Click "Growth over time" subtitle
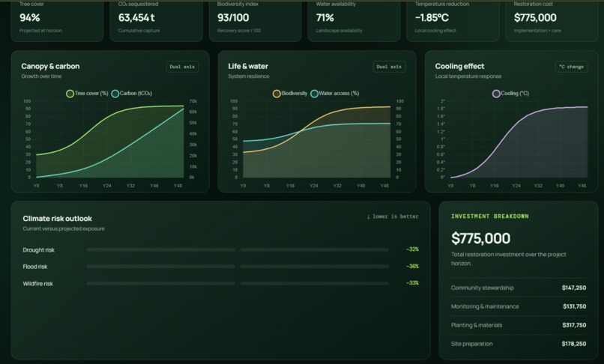 [41, 76]
